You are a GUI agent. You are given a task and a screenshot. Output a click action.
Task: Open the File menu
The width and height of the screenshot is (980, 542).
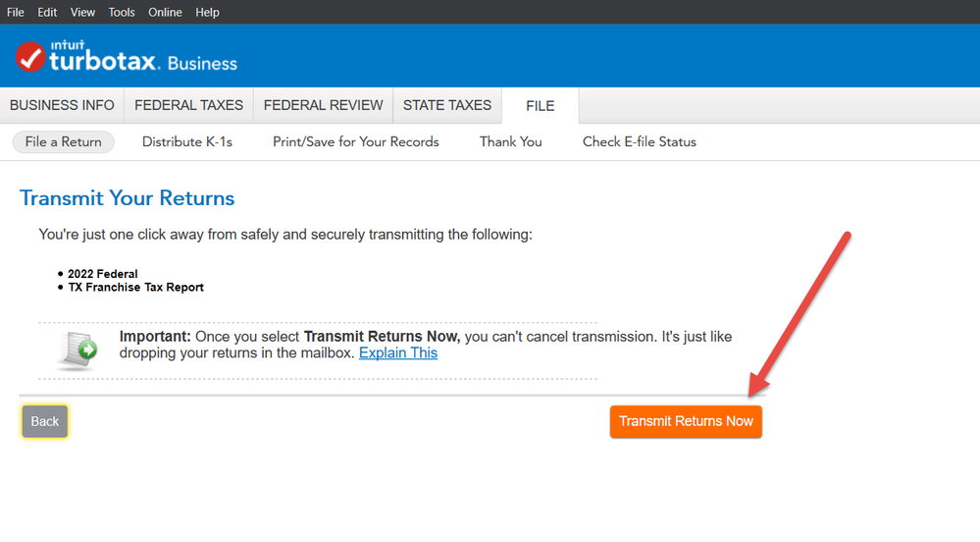pos(16,12)
